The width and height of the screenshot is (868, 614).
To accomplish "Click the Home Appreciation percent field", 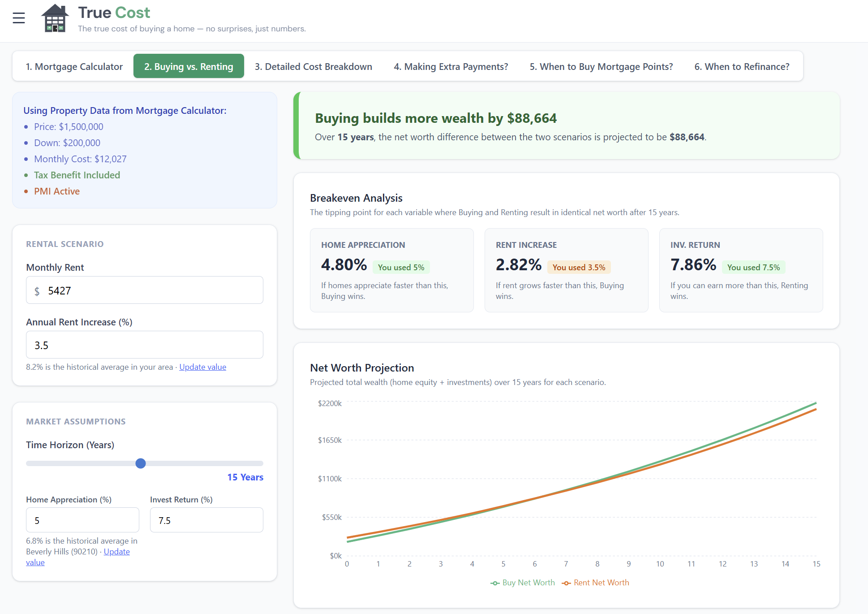I will pyautogui.click(x=82, y=520).
